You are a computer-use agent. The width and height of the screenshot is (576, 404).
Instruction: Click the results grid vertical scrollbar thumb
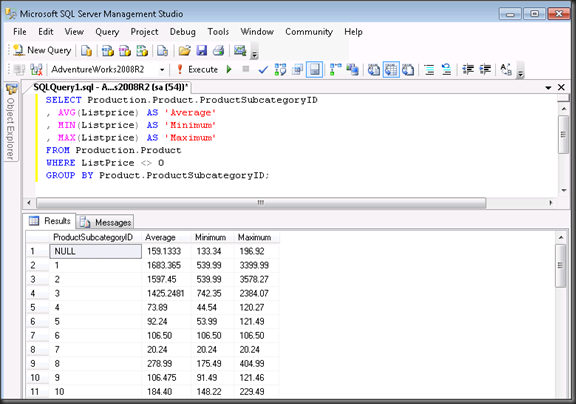pyautogui.click(x=560, y=266)
